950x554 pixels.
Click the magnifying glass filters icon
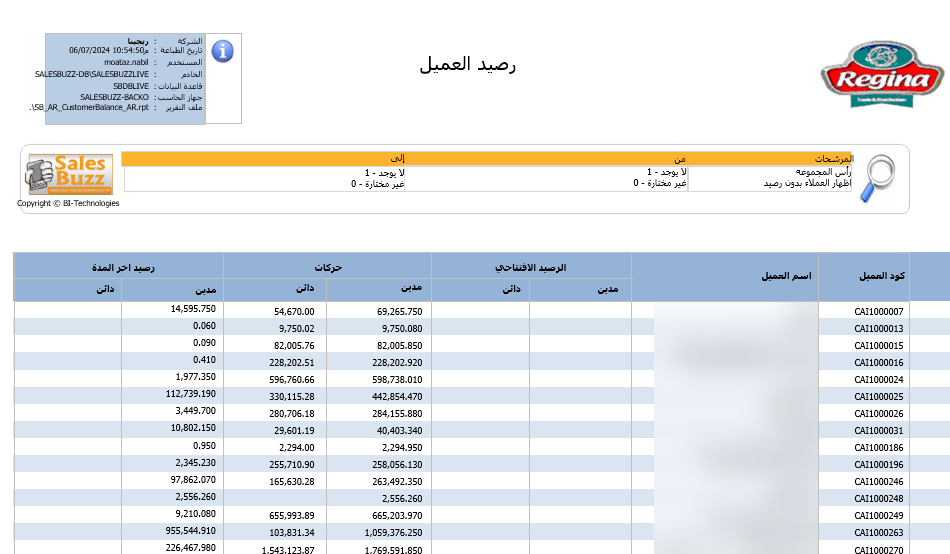878,179
